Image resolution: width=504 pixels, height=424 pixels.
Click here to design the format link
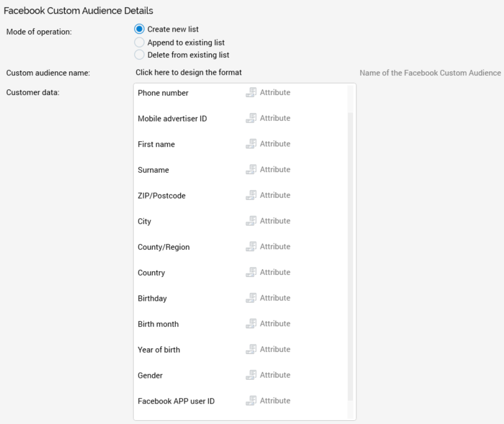pyautogui.click(x=188, y=73)
